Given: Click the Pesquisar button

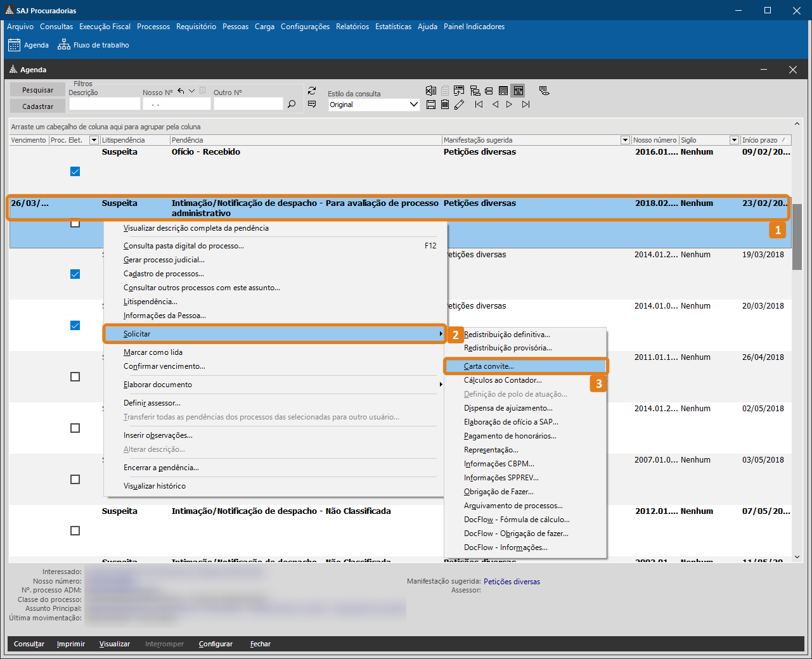Looking at the screenshot, I should pyautogui.click(x=38, y=90).
